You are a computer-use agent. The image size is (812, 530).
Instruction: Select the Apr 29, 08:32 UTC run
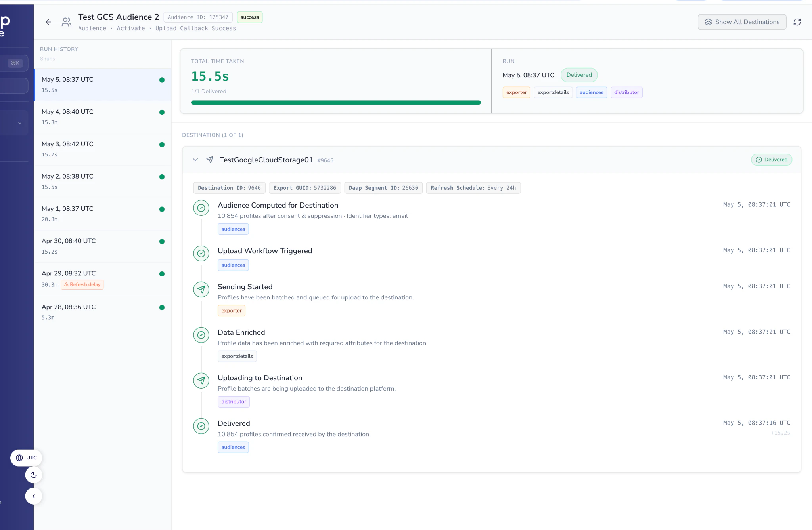click(x=103, y=279)
